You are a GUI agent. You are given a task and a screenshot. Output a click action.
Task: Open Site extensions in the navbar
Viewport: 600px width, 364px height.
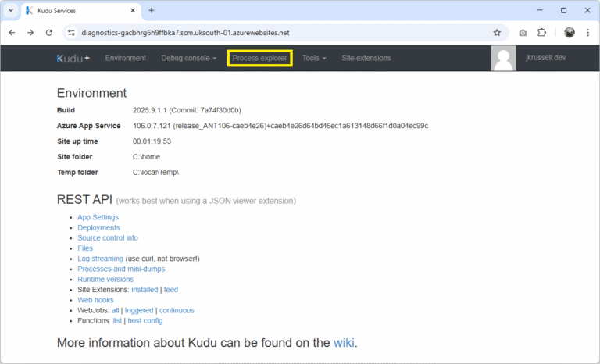click(366, 58)
